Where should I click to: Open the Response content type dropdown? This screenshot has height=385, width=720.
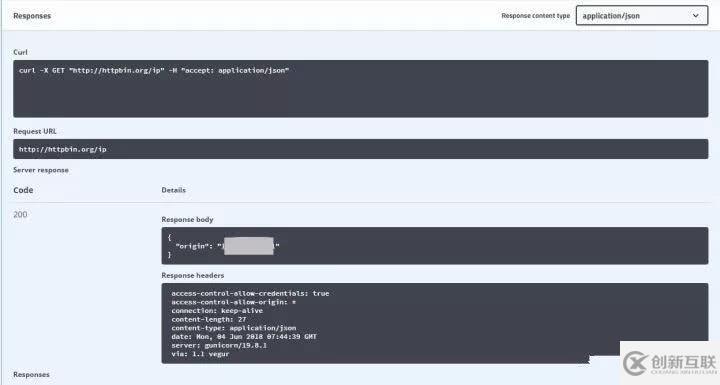click(x=641, y=16)
